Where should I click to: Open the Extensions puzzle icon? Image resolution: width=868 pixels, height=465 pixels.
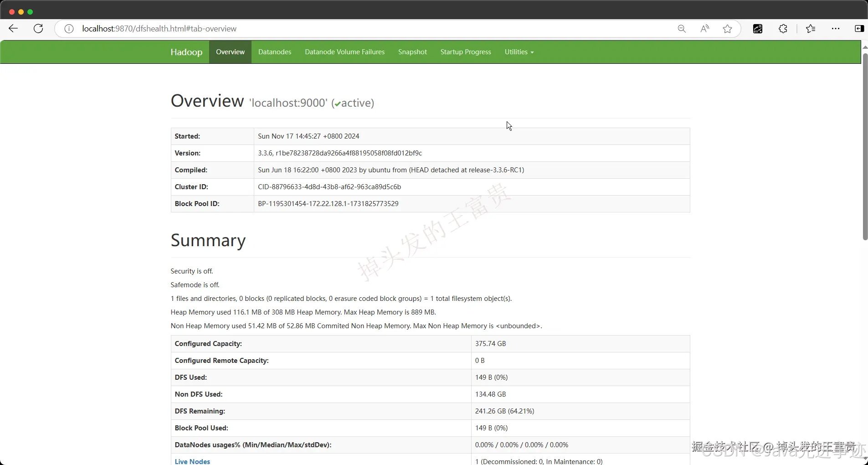[783, 29]
